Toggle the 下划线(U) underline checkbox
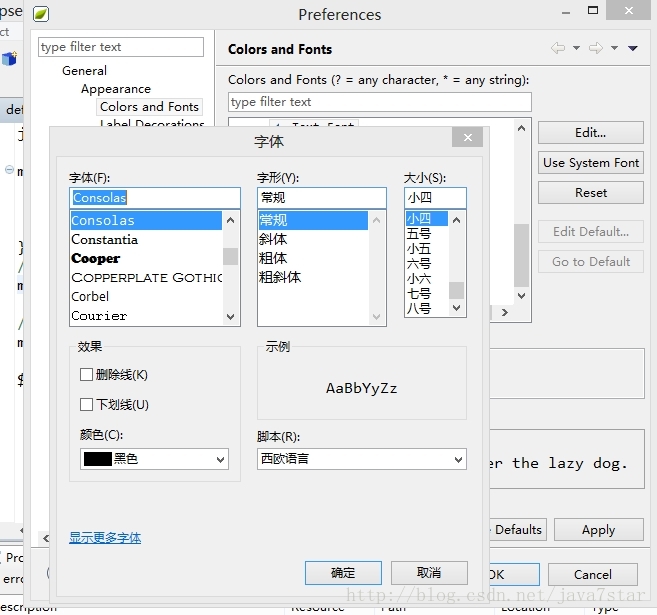The width and height of the screenshot is (657, 615). coord(86,404)
